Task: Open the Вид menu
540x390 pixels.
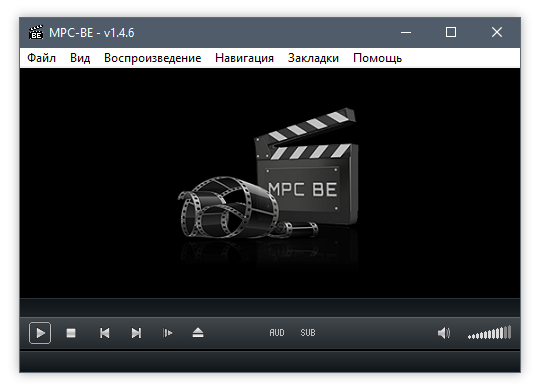Action: [80, 58]
